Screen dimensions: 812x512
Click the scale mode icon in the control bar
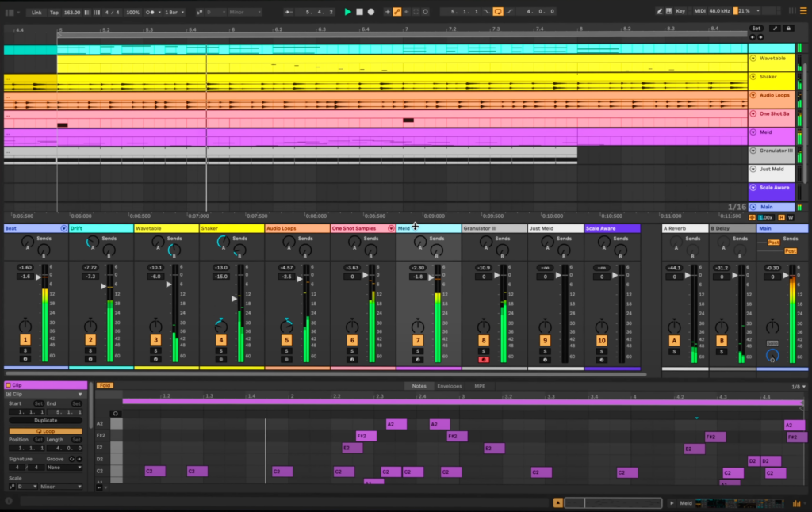(x=199, y=12)
